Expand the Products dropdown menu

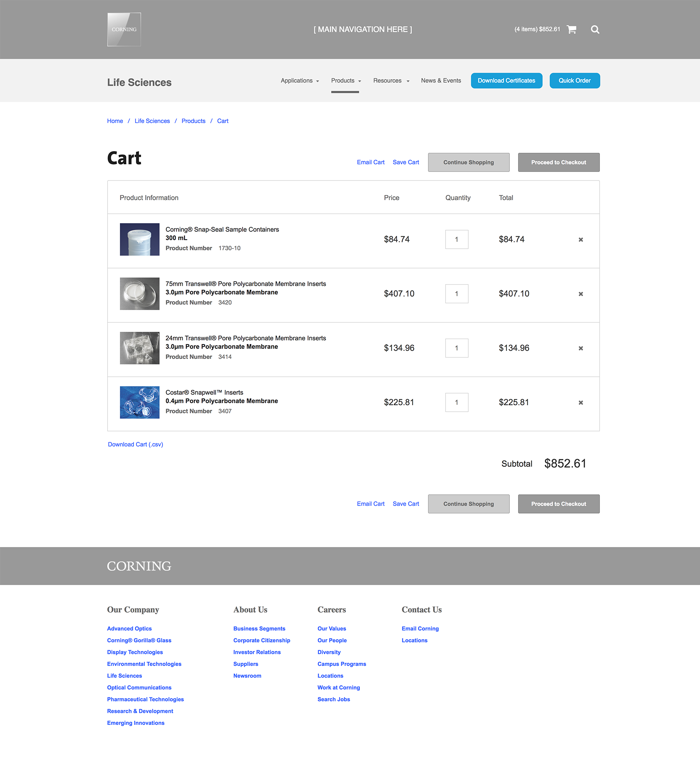(346, 80)
